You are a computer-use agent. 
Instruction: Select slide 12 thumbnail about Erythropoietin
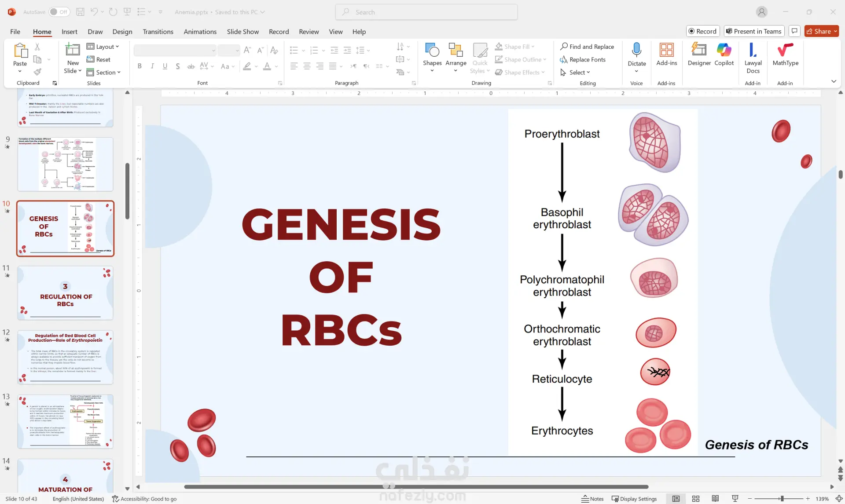[65, 357]
